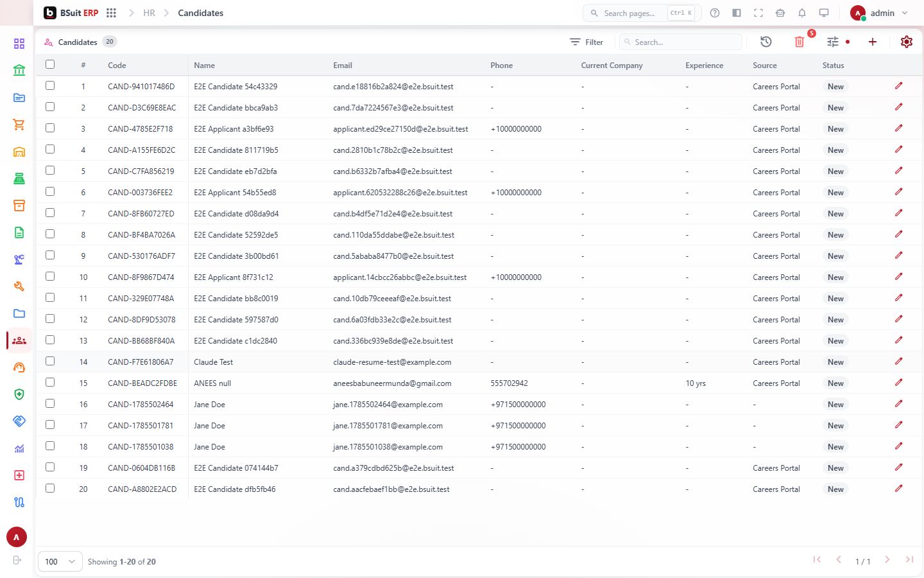
Task: Click the logout icon at sidebar bottom
Action: (x=17, y=560)
